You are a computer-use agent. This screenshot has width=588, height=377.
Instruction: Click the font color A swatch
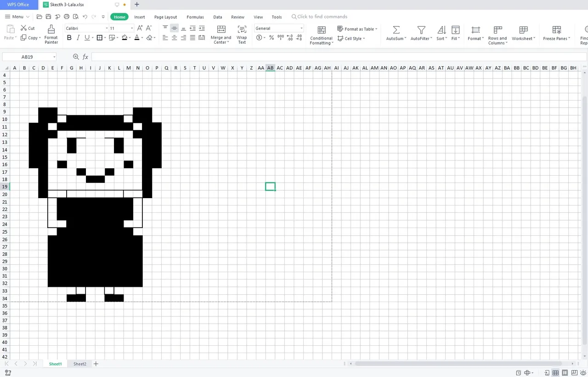click(136, 38)
